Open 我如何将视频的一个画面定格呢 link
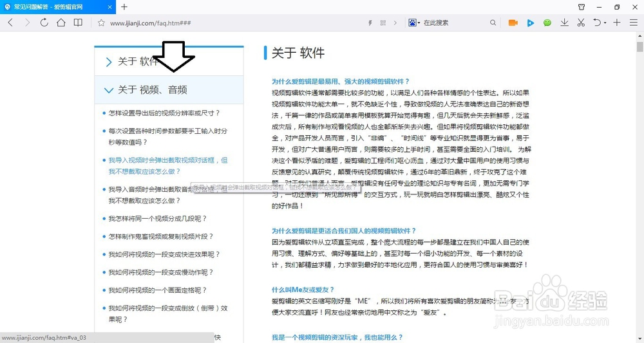This screenshot has height=343, width=644. pos(158,290)
